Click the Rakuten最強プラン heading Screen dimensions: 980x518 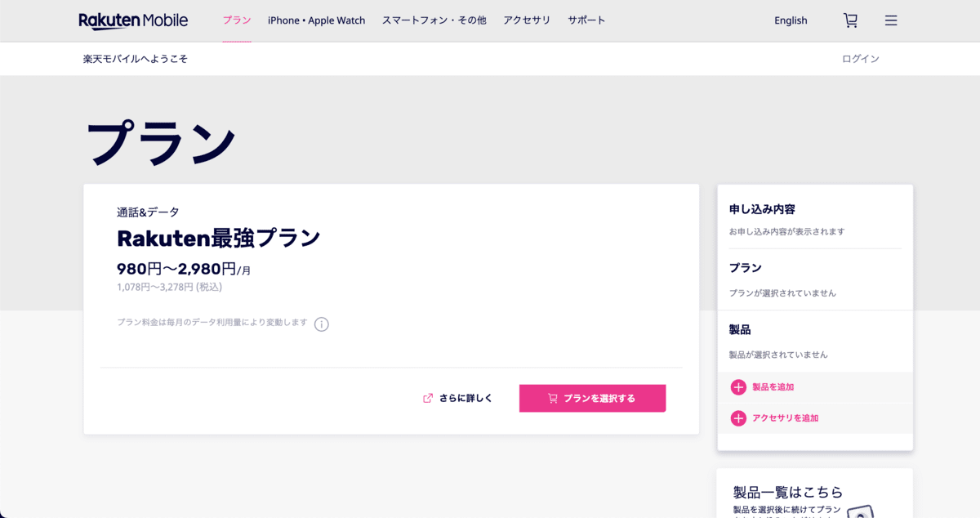point(219,238)
